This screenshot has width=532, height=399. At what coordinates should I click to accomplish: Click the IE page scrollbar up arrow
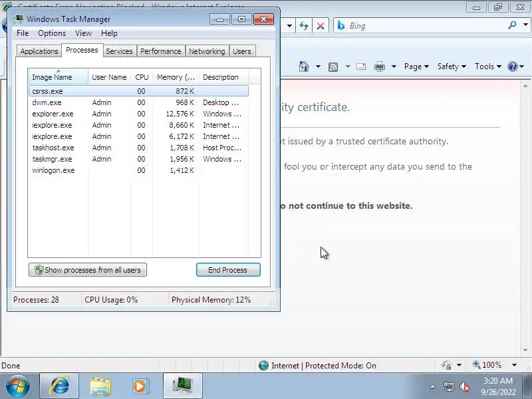point(525,86)
